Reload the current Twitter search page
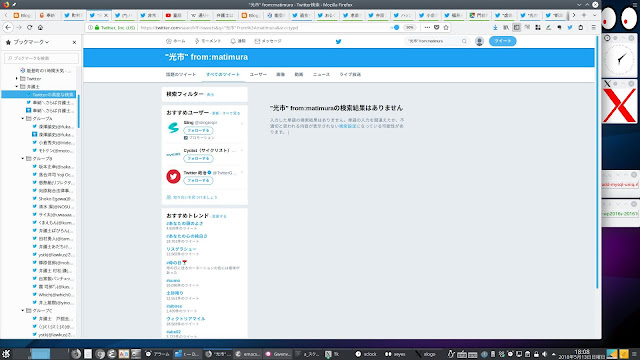The image size is (640, 360). point(29,27)
